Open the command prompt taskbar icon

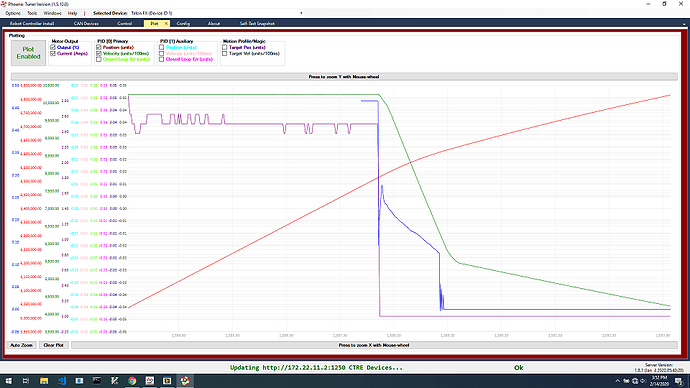click(96, 381)
